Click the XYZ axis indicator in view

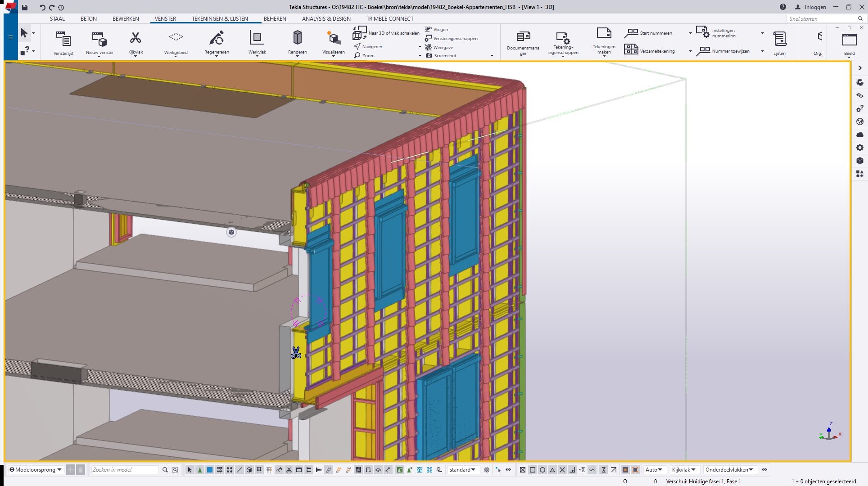[x=830, y=431]
